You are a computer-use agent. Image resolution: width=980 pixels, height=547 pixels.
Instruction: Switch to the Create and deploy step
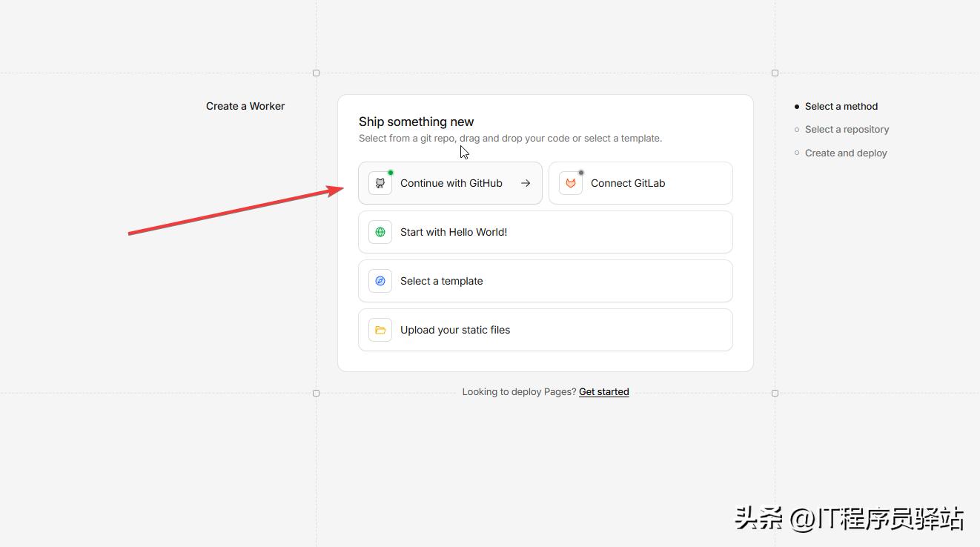coord(846,153)
